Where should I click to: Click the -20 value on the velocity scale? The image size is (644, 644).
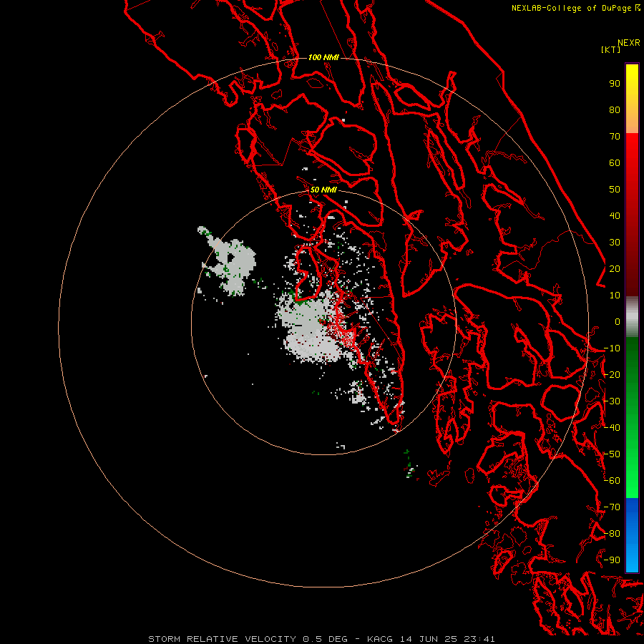coord(612,375)
